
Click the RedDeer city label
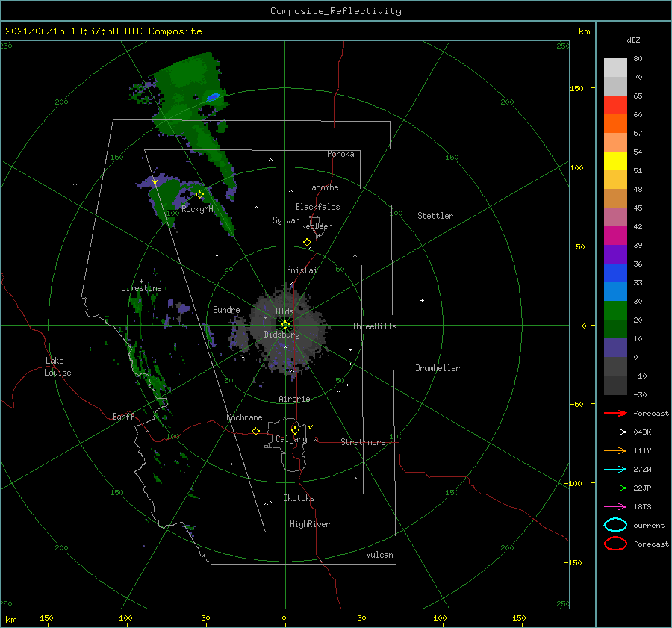point(317,226)
